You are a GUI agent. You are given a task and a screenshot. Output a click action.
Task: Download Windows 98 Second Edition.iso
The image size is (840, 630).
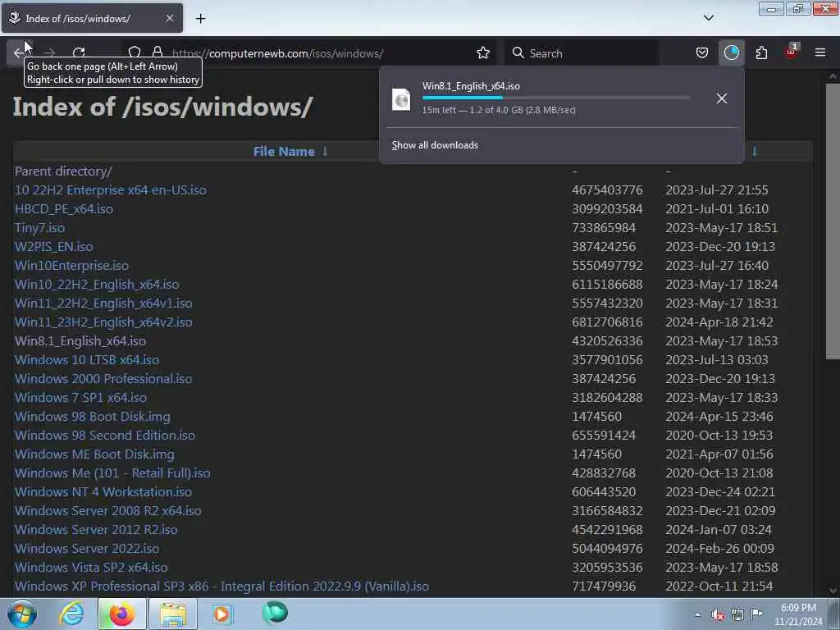[105, 435]
